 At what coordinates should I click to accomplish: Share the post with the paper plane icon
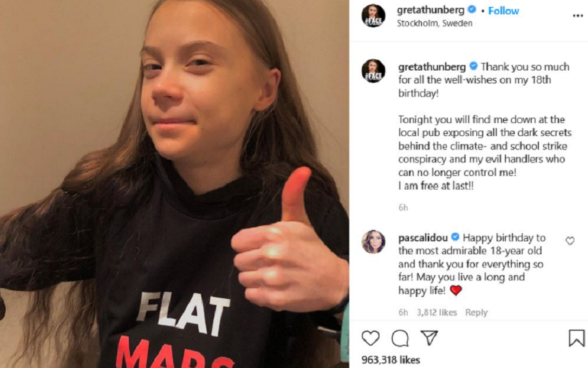429,338
